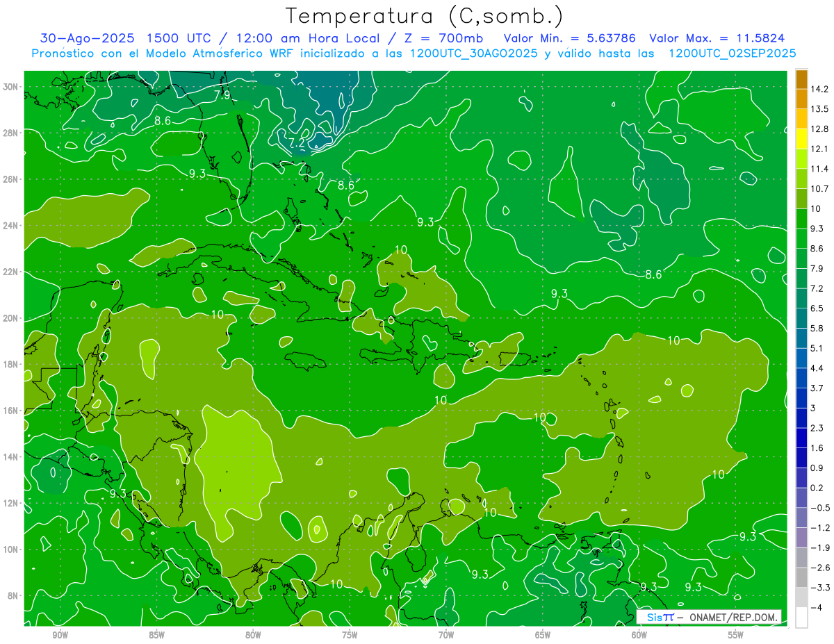This screenshot has height=644, width=834.
Task: Click the "65W" longitude label
Action: click(x=543, y=635)
